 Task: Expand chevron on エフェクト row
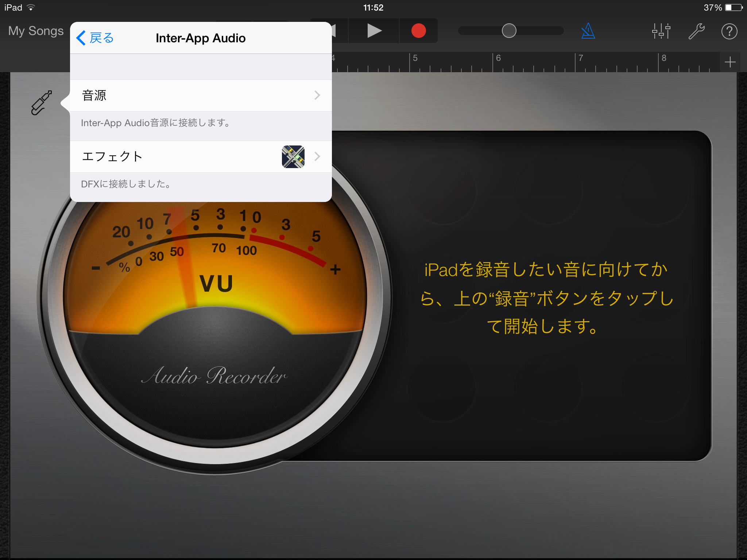point(317,157)
